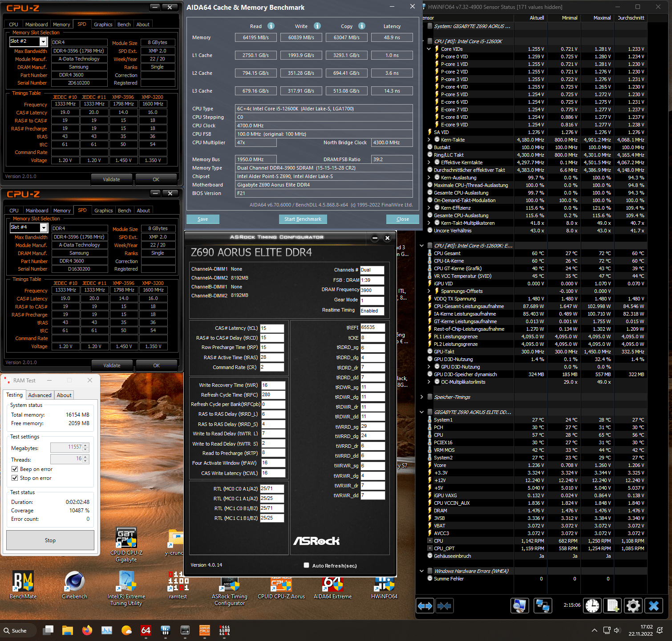The width and height of the screenshot is (672, 641).
Task: Click OK in bottom CPU-Z window
Action: (x=157, y=365)
